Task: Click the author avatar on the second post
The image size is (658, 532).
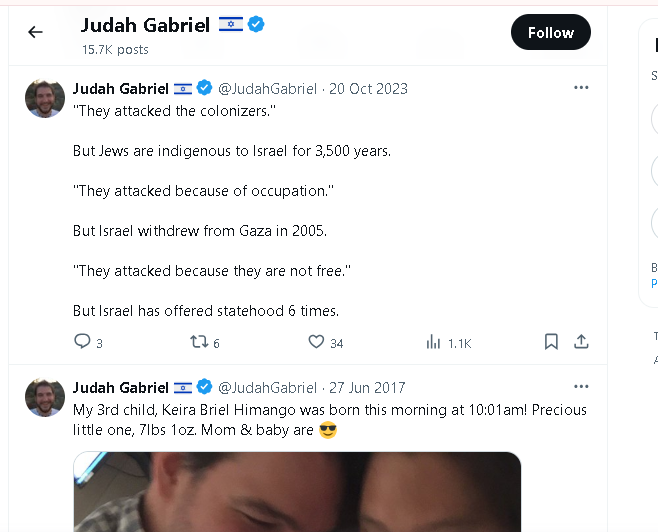Action: point(45,397)
